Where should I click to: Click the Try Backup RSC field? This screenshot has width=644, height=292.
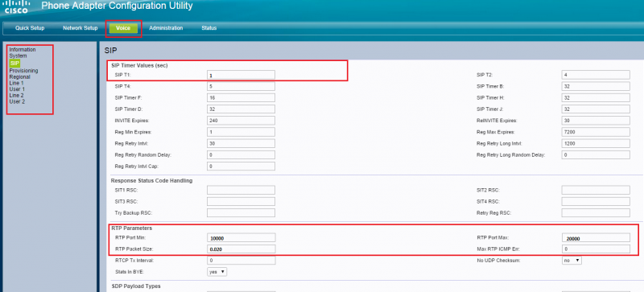(x=241, y=212)
